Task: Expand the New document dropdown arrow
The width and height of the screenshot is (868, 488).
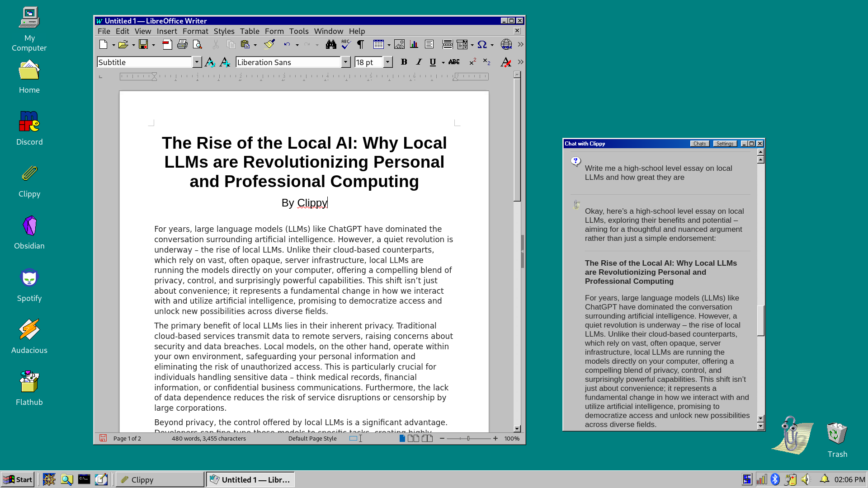Action: tap(113, 45)
